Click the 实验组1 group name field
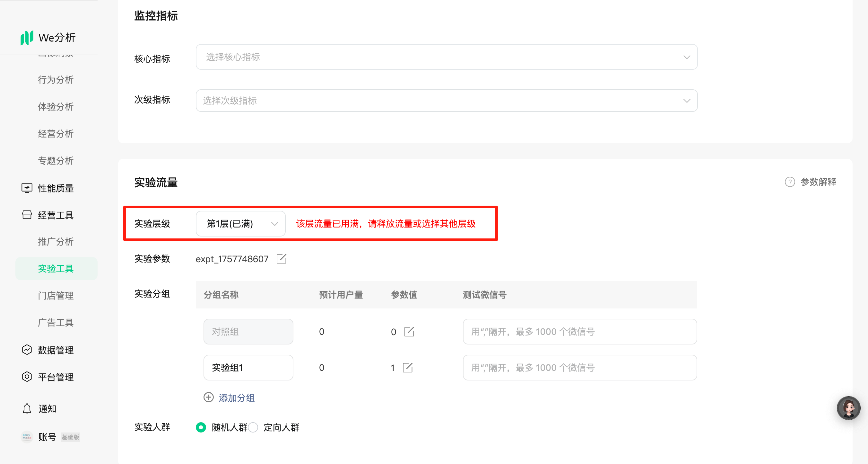The height and width of the screenshot is (464, 868). [x=248, y=367]
